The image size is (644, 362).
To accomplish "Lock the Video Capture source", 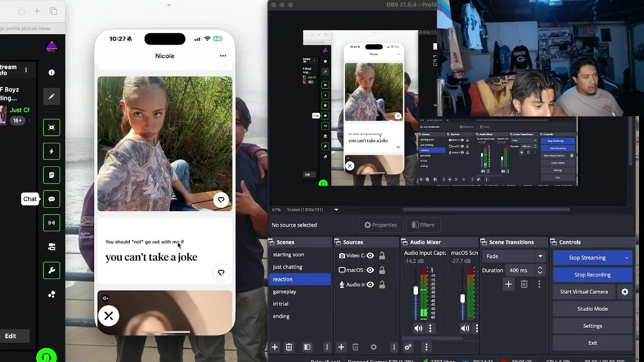I will [382, 255].
